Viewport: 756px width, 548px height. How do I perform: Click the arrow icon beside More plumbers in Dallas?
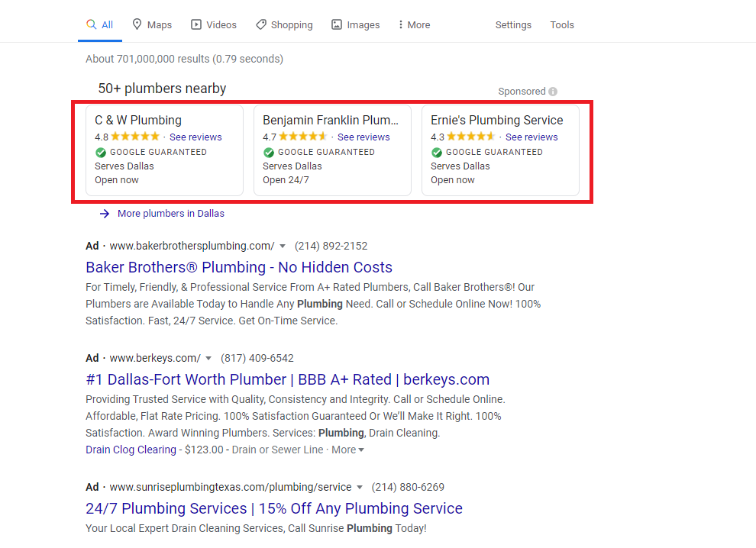(105, 214)
